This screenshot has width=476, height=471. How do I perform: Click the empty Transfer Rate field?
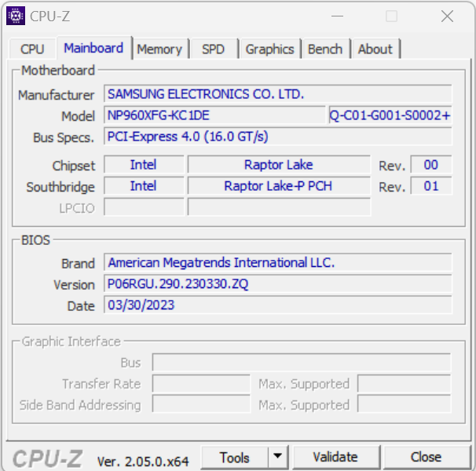(x=201, y=384)
